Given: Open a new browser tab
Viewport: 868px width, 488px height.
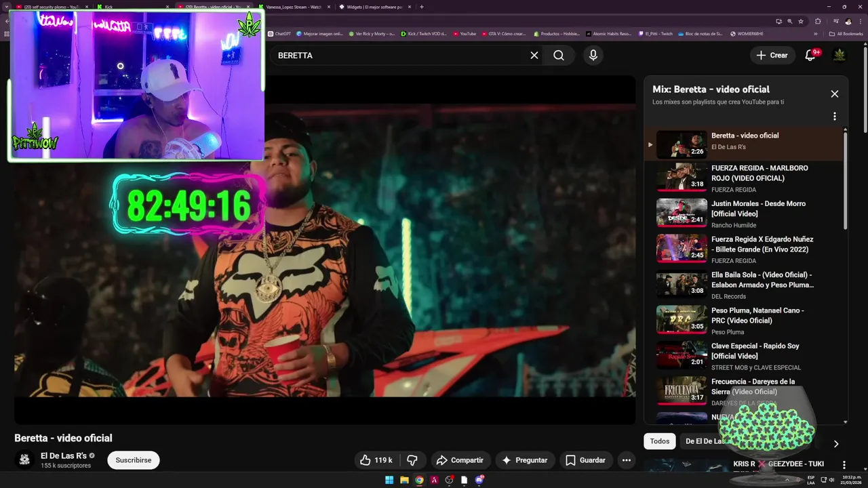Looking at the screenshot, I should tap(422, 7).
